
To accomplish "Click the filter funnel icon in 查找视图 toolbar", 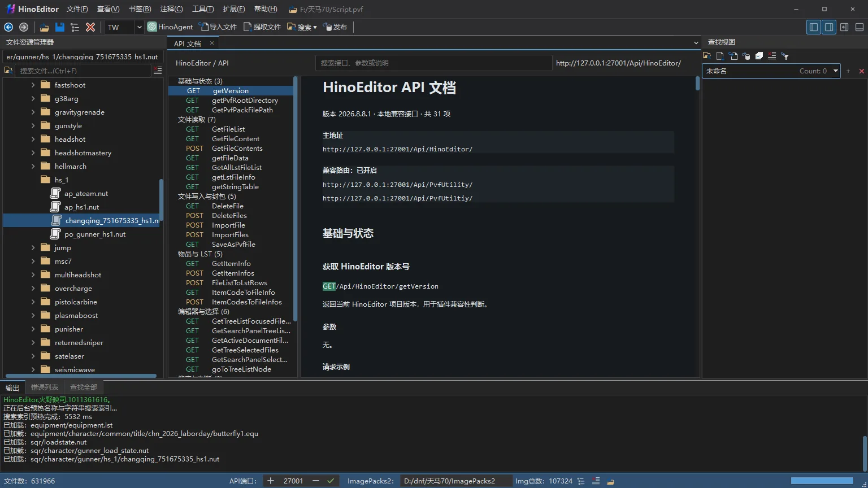I will point(785,56).
